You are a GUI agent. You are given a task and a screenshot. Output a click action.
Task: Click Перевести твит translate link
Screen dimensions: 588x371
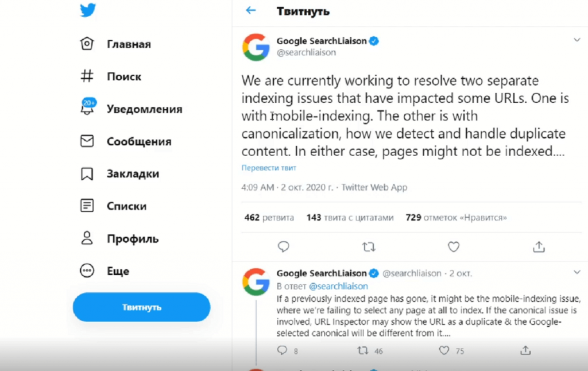(x=269, y=168)
